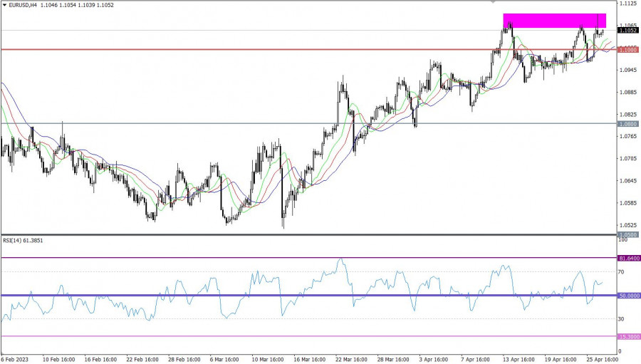Click the 16 Mar 16:00 time label
Image resolution: width=641 pixels, height=364 pixels.
pyautogui.click(x=310, y=360)
